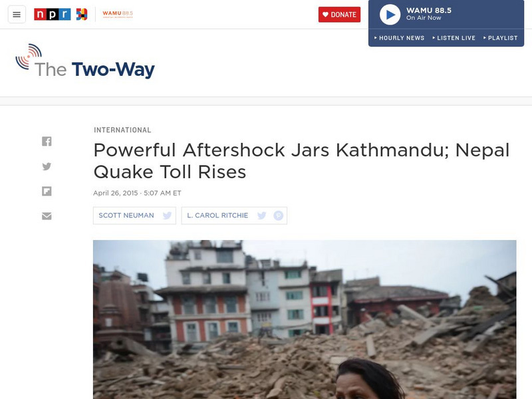Open the International category link

point(122,130)
